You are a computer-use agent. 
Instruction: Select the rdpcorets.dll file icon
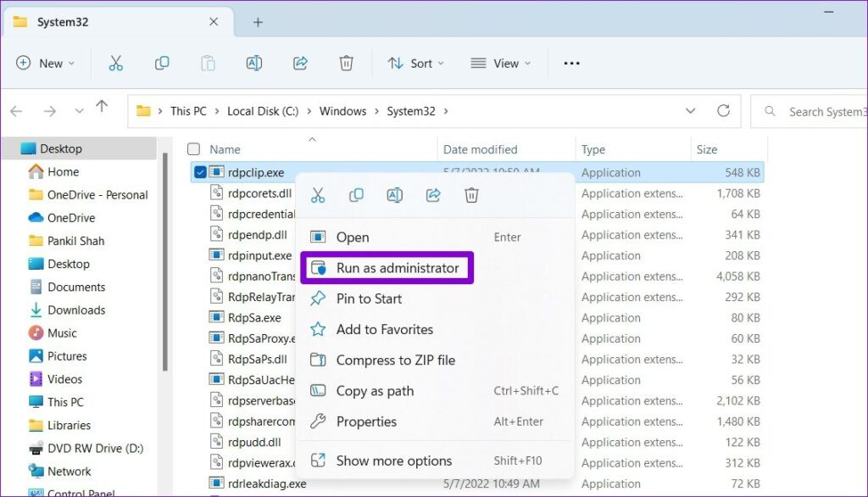pos(216,193)
